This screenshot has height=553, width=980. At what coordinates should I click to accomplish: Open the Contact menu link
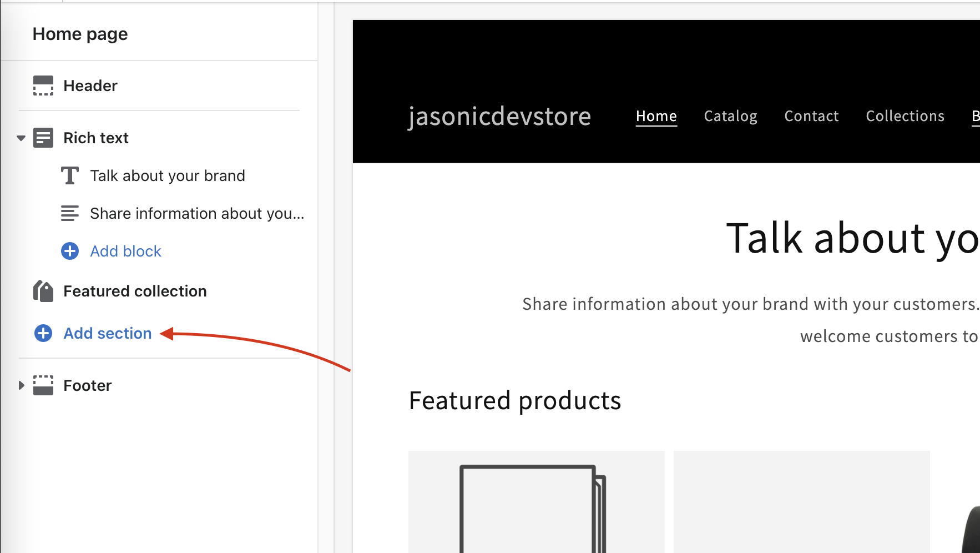tap(811, 116)
